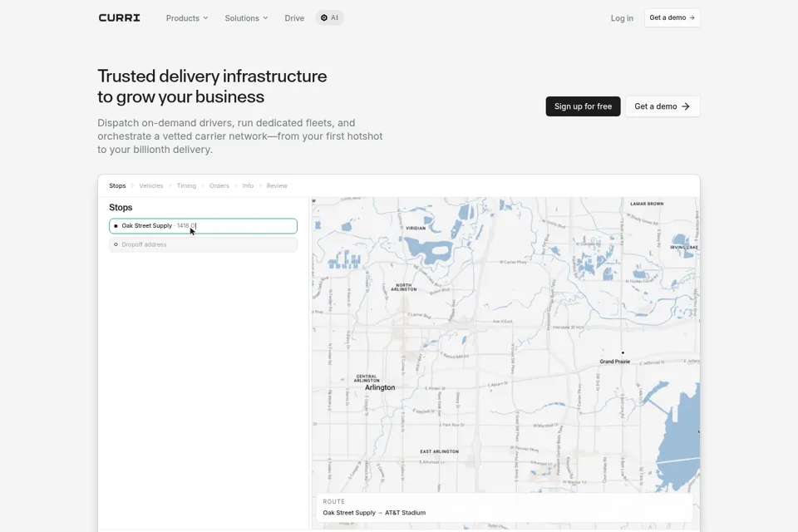The image size is (798, 532).
Task: Focus the Oak Street Supply pickup field
Action: 203,226
